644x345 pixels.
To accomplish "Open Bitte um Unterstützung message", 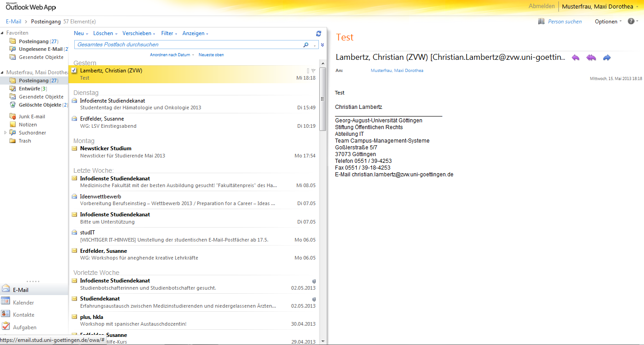I will [194, 218].
